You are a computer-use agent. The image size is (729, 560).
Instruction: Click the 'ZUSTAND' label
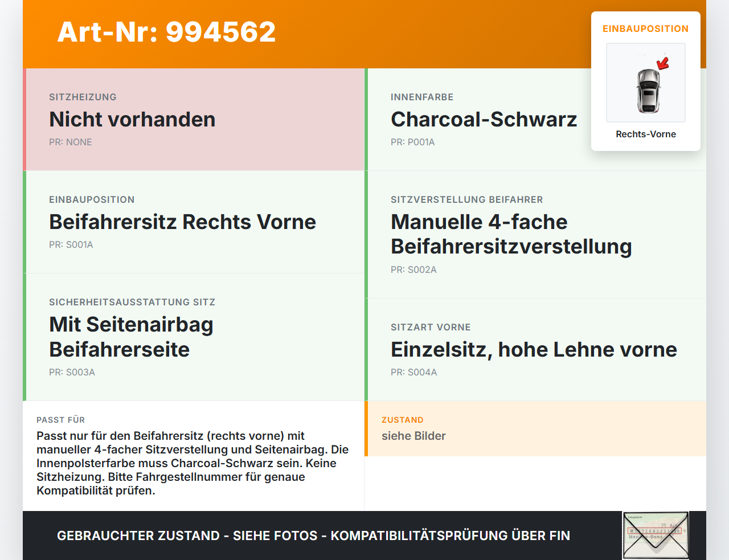(402, 420)
